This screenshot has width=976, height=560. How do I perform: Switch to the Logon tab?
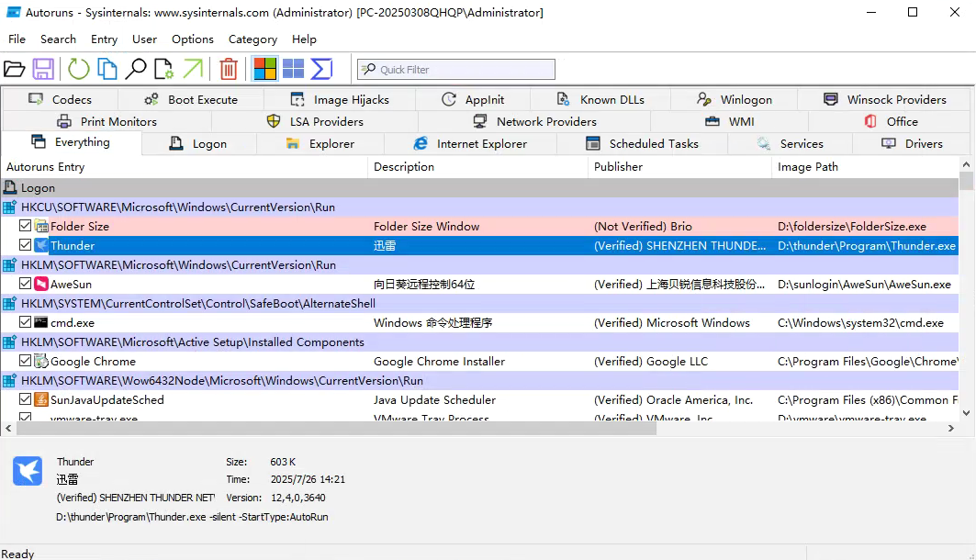point(198,144)
